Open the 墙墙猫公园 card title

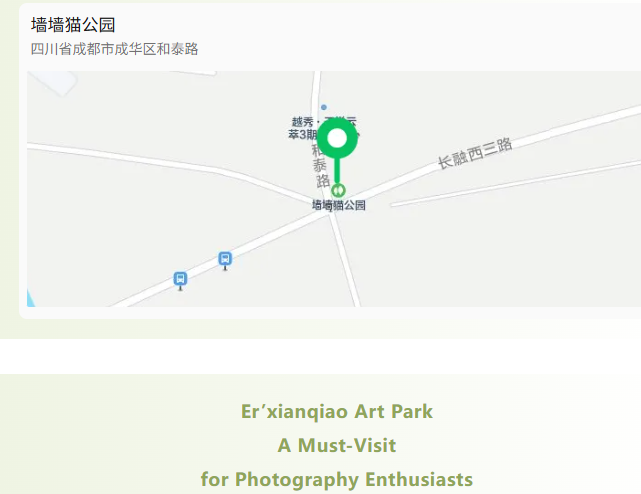(73, 25)
